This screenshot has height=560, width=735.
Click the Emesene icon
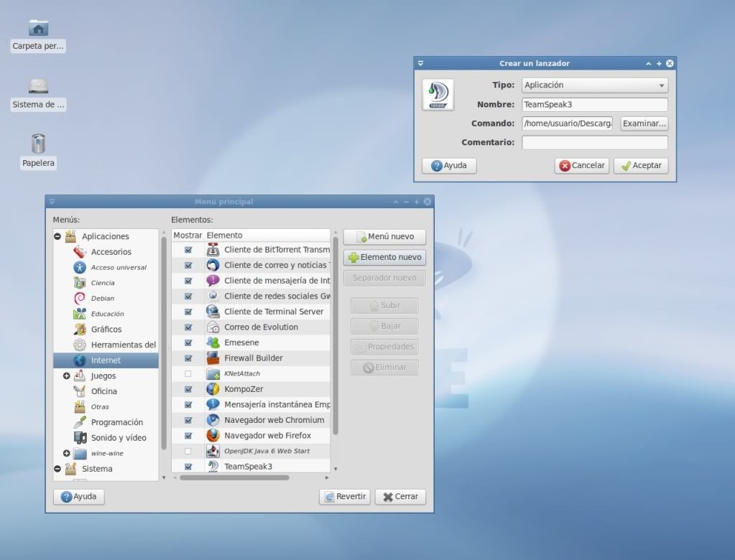[x=213, y=342]
